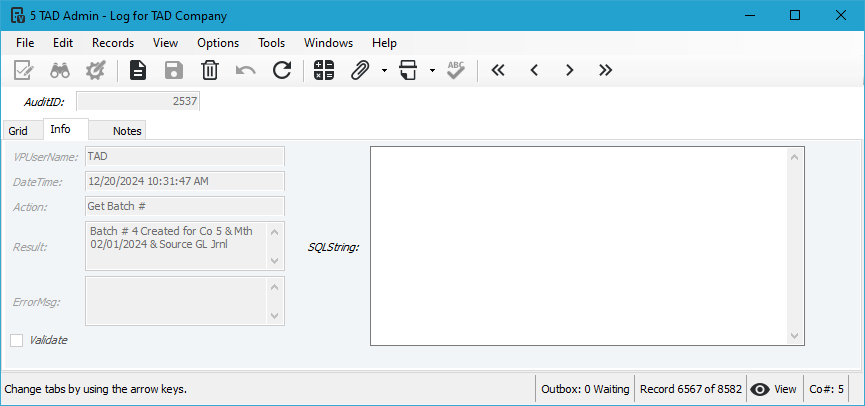This screenshot has height=406, width=865.
Task: Click the app icon in title bar
Action: pos(17,15)
